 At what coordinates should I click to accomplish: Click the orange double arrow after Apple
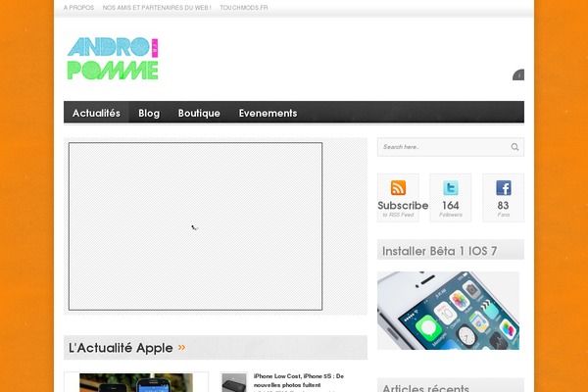point(182,347)
